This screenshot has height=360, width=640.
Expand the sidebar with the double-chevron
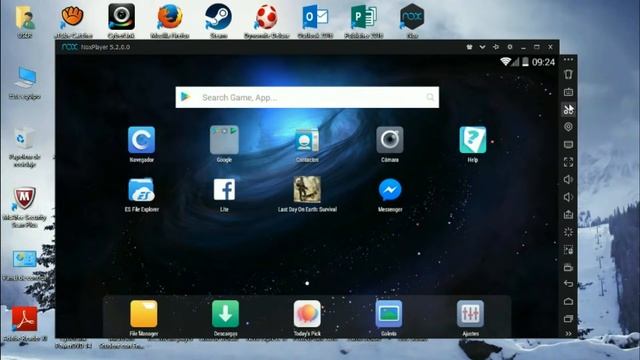568,333
